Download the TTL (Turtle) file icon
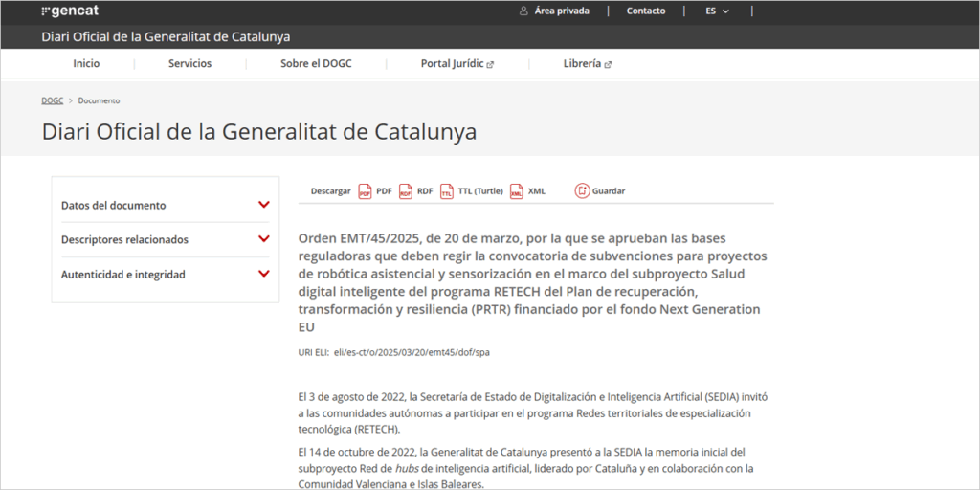Screen dimensions: 980x490 click(x=447, y=191)
